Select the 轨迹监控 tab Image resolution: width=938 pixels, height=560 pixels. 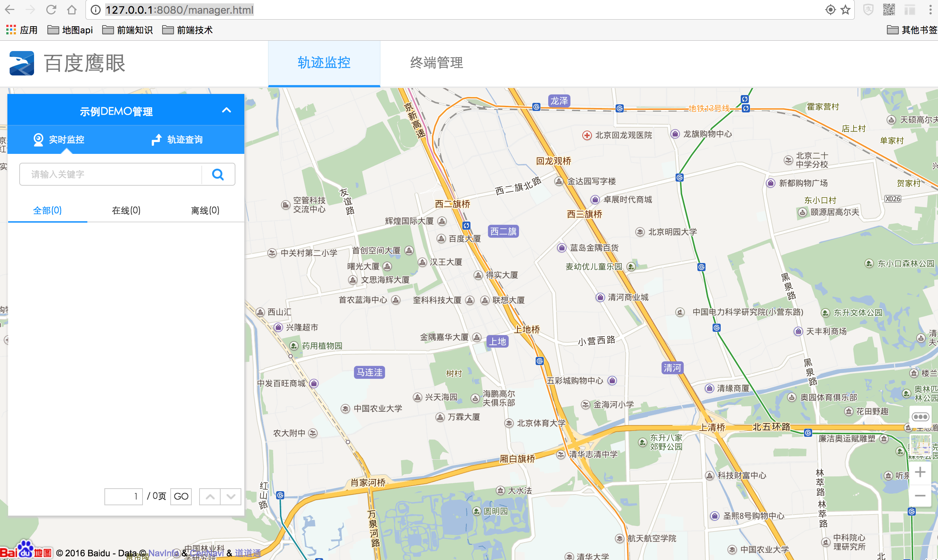coord(324,63)
